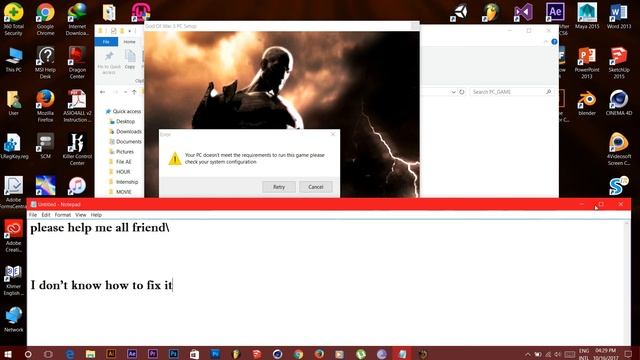Screen dimensions: 640x360
Task: Open the User folder icon
Action: click(x=13, y=102)
